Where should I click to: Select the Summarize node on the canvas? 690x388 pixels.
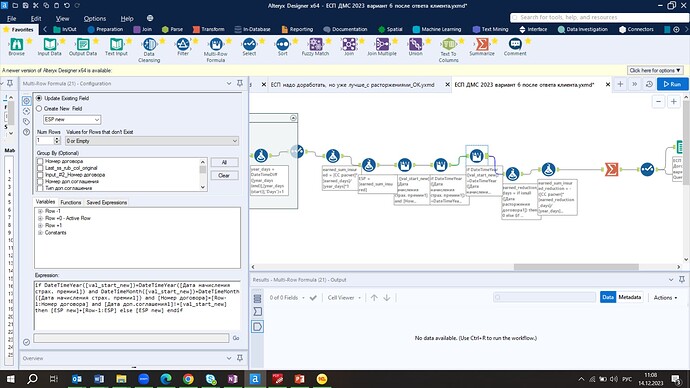point(611,169)
